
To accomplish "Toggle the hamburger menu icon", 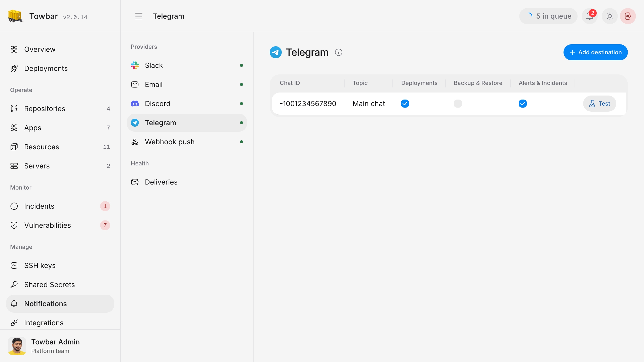I will click(139, 16).
